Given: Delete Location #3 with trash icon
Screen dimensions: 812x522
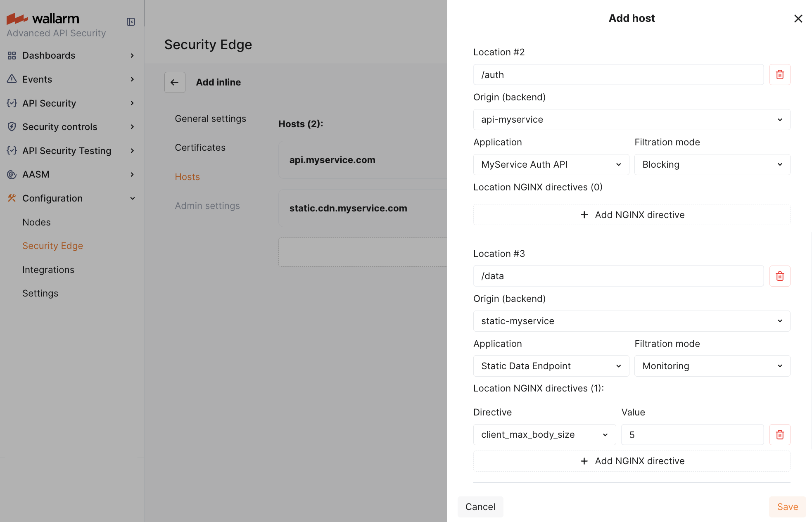Looking at the screenshot, I should [x=779, y=276].
